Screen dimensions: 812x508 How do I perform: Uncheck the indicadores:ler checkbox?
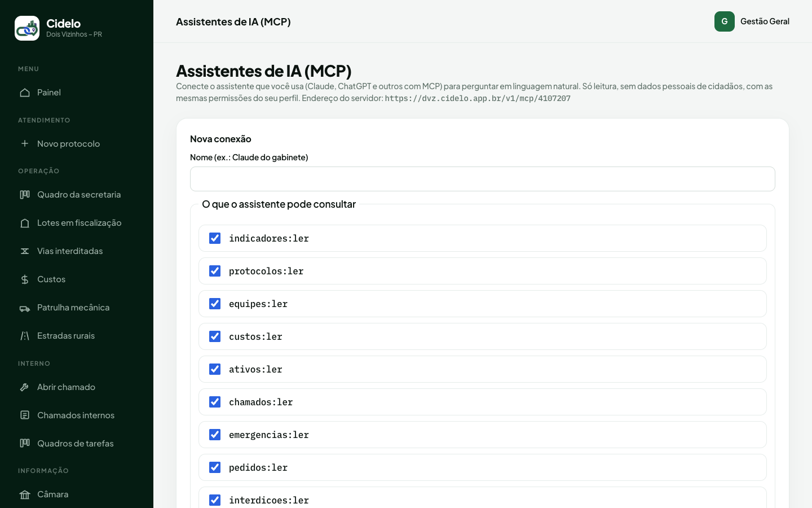click(x=215, y=238)
